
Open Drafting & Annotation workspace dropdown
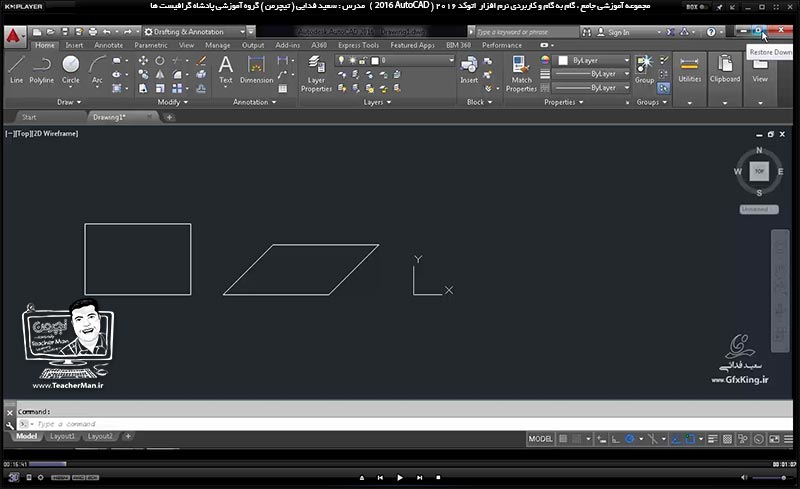193,32
